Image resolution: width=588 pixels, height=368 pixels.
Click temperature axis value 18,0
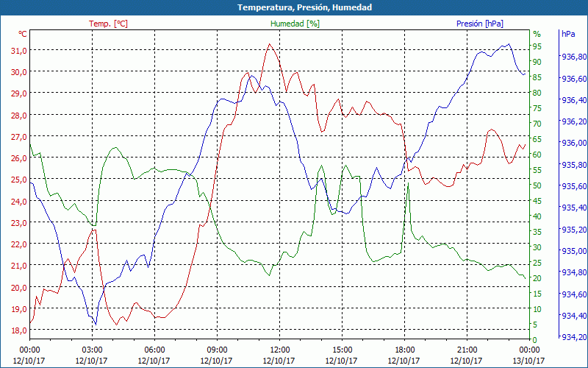point(19,330)
